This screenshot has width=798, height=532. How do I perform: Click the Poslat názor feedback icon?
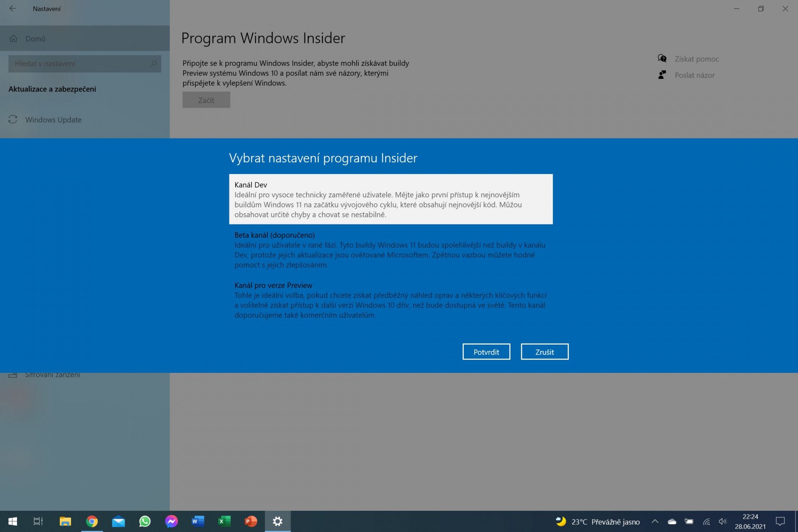[662, 75]
